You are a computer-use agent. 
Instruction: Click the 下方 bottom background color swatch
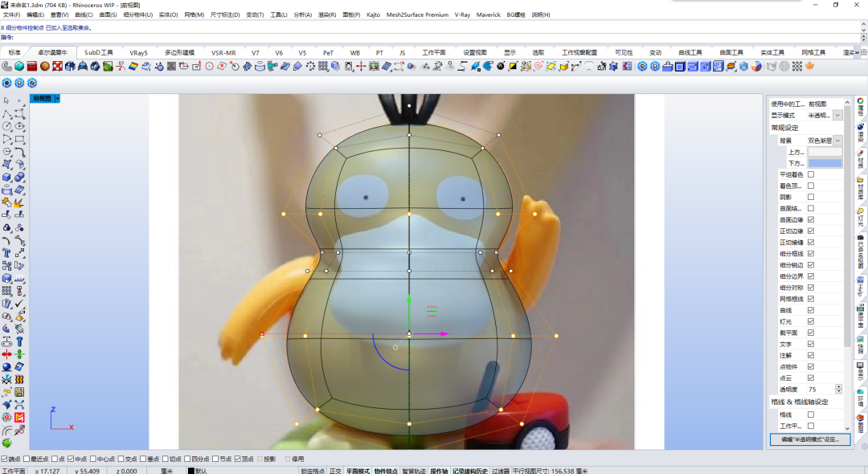(x=825, y=163)
